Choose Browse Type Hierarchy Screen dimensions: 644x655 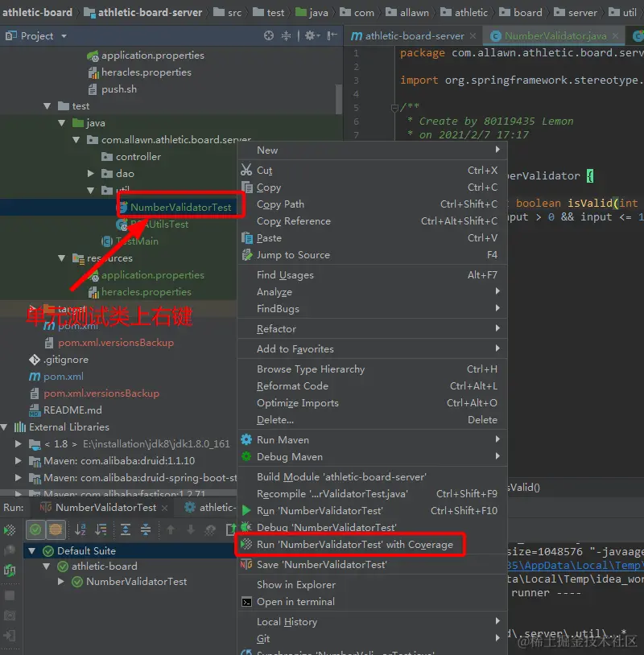373,369
